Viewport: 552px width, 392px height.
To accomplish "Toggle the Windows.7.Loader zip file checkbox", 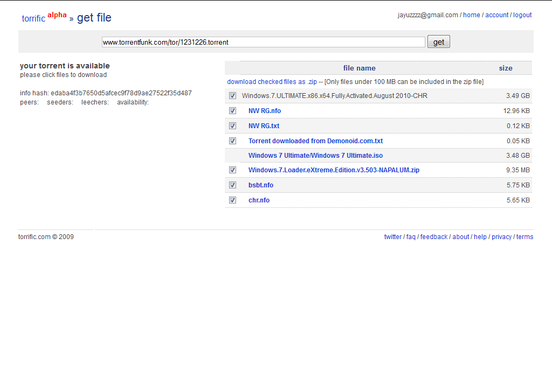I will (232, 170).
